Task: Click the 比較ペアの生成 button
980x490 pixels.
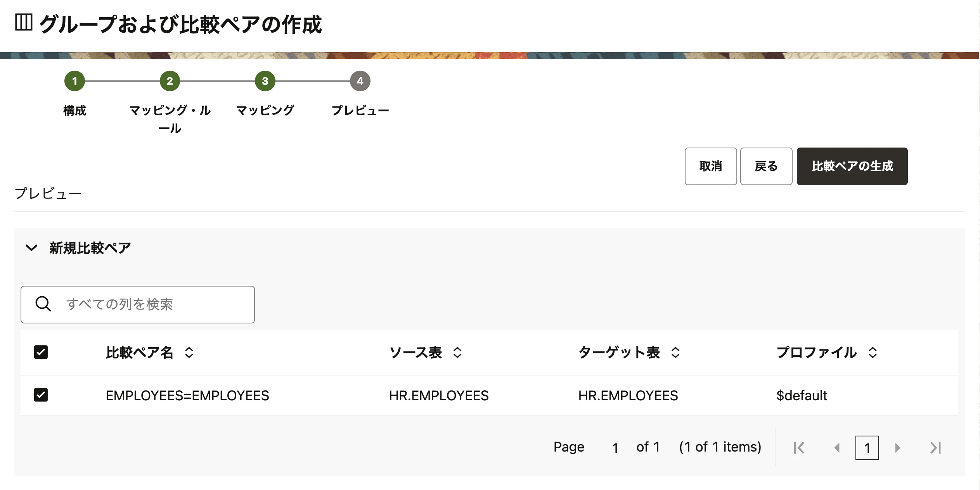Action: pos(852,166)
